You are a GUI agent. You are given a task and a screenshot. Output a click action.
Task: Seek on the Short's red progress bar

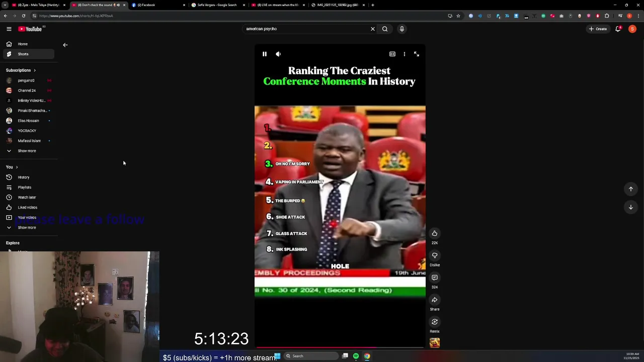340,347
